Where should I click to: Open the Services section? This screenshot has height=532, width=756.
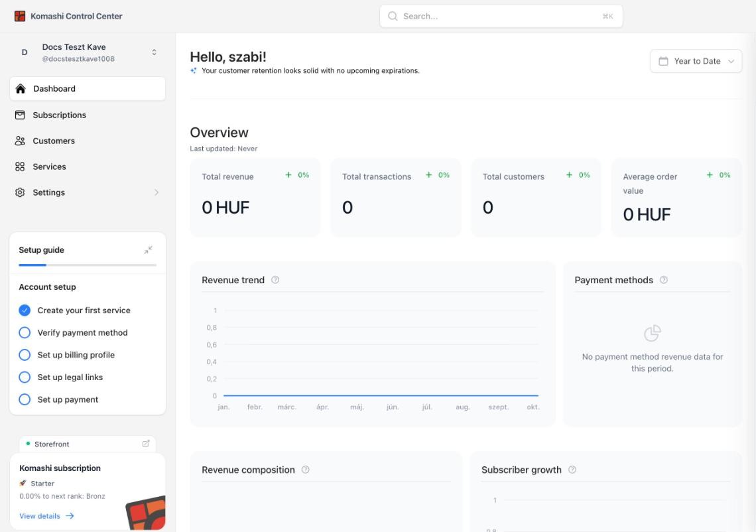coord(88,166)
